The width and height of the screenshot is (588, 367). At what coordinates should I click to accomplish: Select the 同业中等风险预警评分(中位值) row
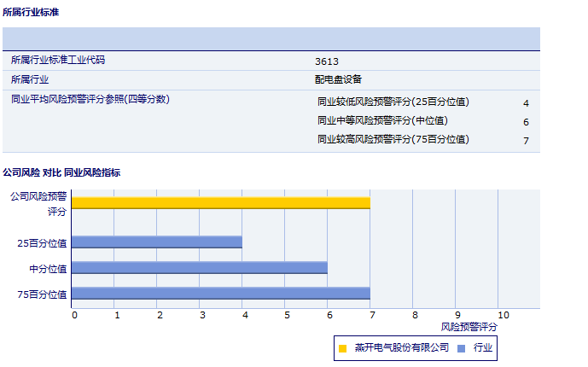382,120
